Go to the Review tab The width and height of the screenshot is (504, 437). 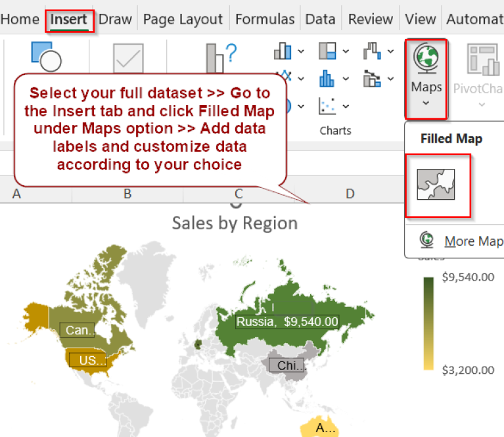370,19
